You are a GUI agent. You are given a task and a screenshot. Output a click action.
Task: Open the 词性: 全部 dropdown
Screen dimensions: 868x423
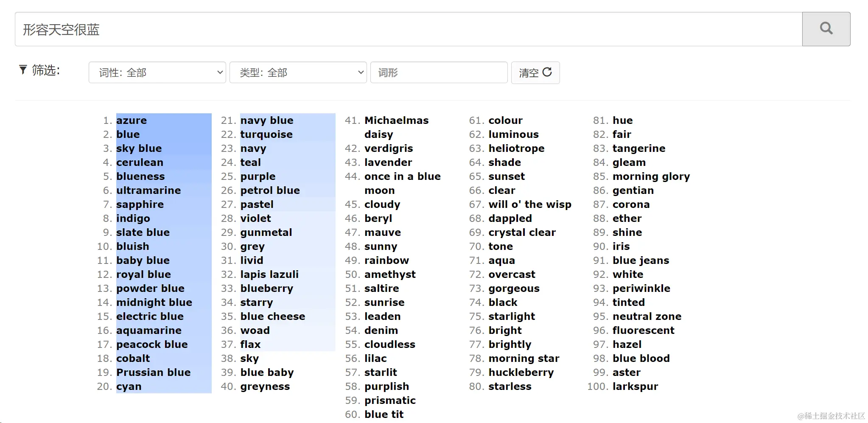pyautogui.click(x=157, y=72)
